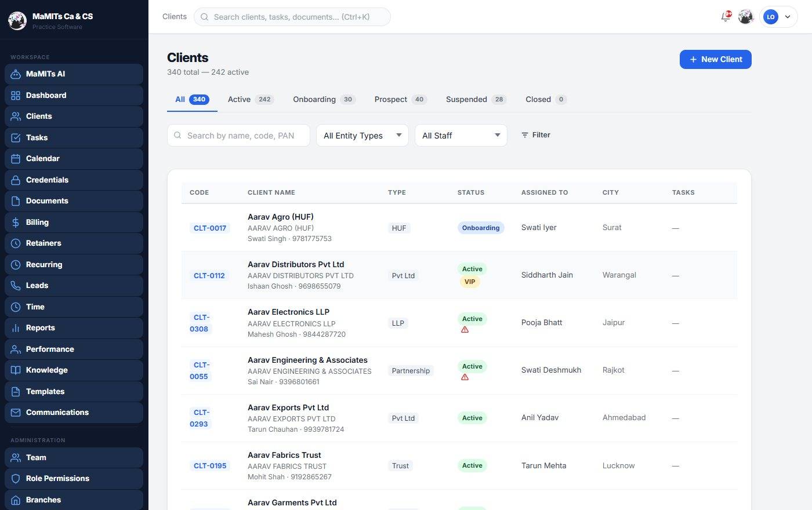Click the Leads phone icon
Image resolution: width=812 pixels, height=510 pixels.
point(16,286)
